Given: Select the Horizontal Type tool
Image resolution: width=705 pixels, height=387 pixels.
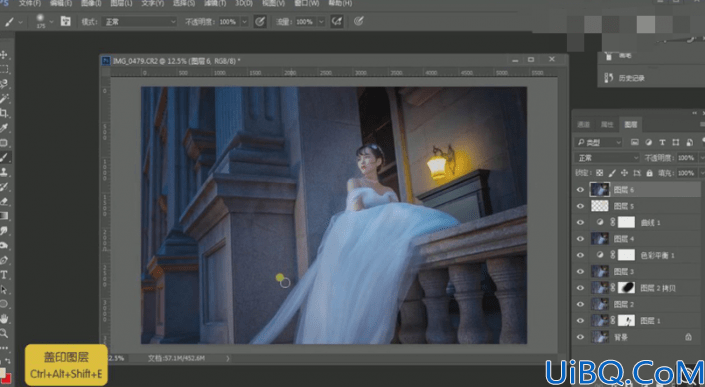Looking at the screenshot, I should pyautogui.click(x=4, y=275).
